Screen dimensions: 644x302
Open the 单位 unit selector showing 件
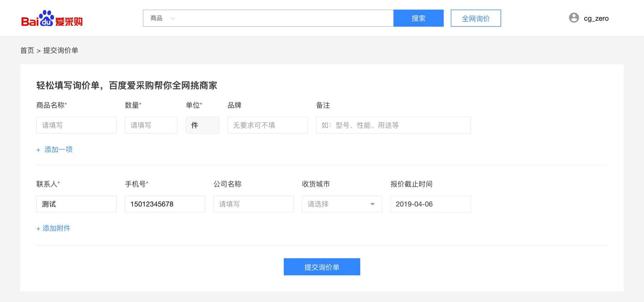click(x=202, y=125)
